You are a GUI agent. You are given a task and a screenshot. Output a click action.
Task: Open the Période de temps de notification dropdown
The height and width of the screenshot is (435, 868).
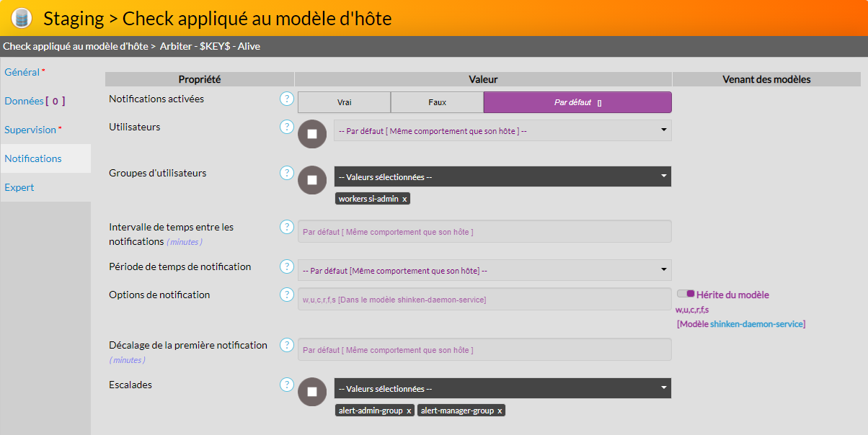coord(484,270)
